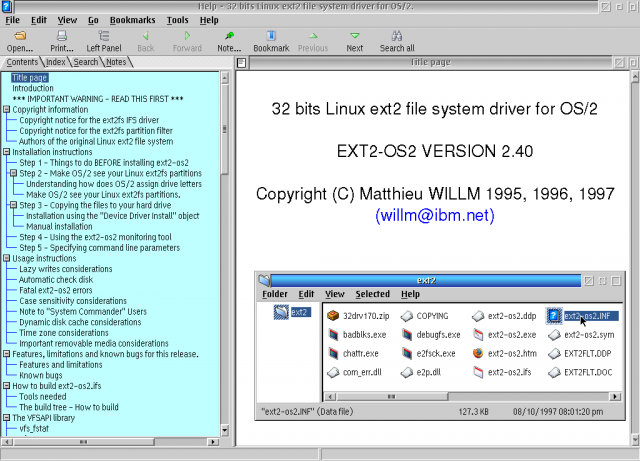Collapse How to build ext2-os2.ifs node
Viewport: 640px width, 461px height.
[x=6, y=385]
